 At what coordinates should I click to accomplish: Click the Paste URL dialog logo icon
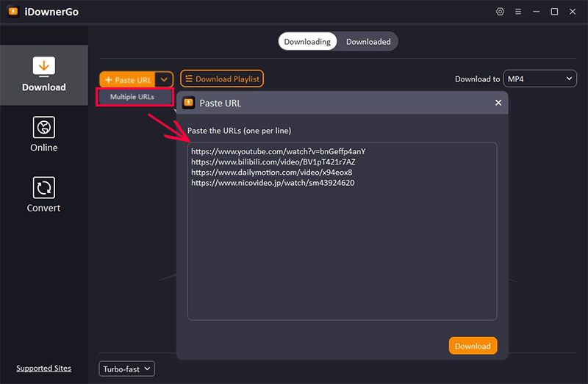coord(188,103)
